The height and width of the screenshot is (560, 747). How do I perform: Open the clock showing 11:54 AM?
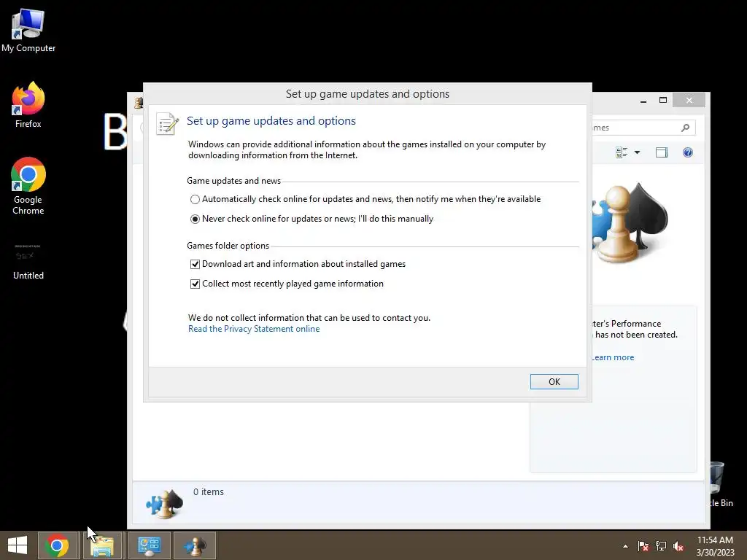715,546
